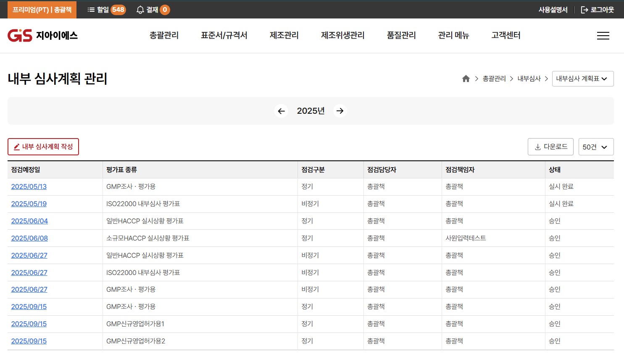Click the GIS 지아이에스 logo
Image resolution: width=624 pixels, height=364 pixels.
[x=42, y=36]
